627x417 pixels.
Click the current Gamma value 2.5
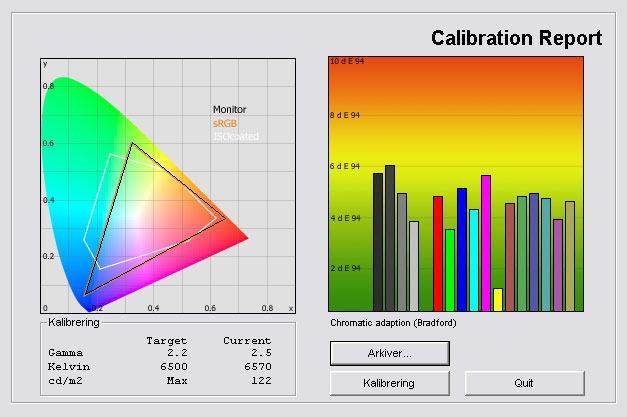click(261, 353)
